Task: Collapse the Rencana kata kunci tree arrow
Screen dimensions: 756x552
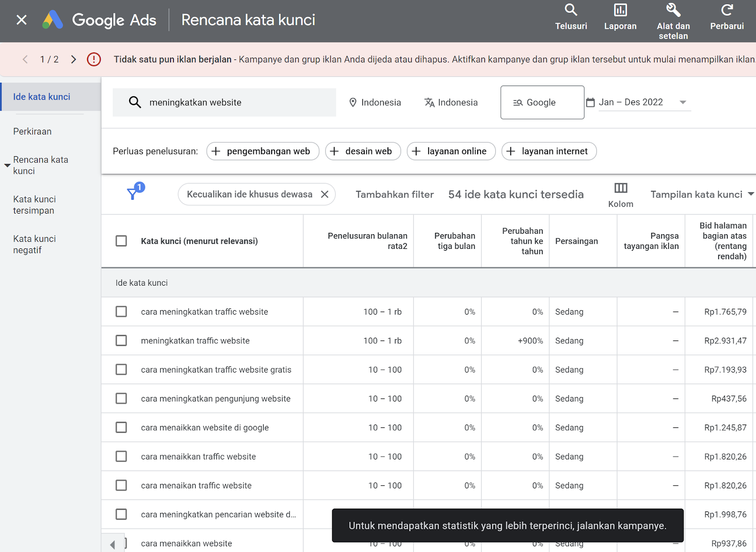Action: [x=7, y=165]
